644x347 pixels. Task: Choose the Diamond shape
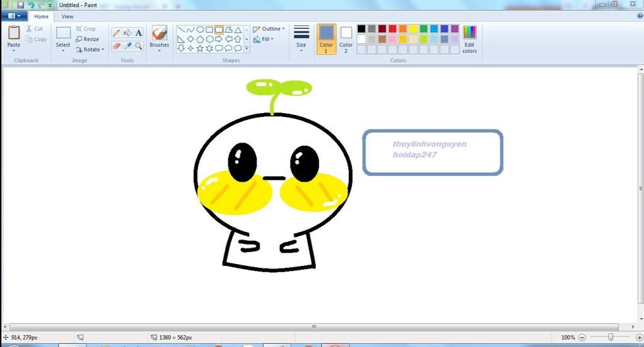click(191, 39)
